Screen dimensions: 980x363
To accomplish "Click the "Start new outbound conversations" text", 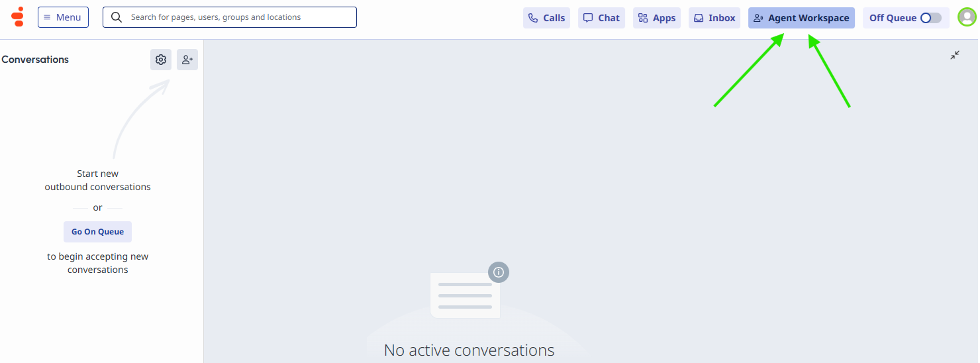I will [98, 180].
